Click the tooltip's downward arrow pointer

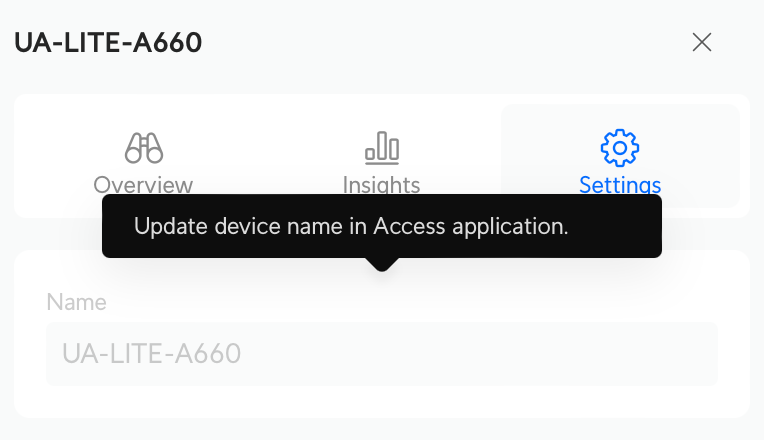(381, 265)
